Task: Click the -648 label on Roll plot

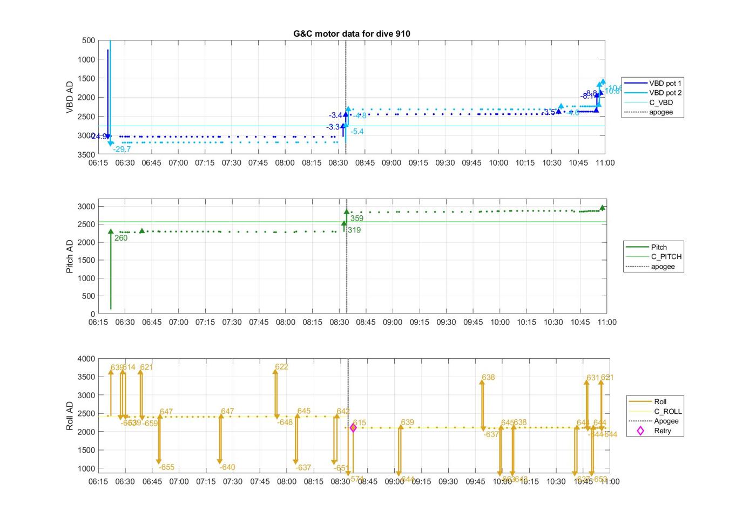Action: [x=285, y=422]
